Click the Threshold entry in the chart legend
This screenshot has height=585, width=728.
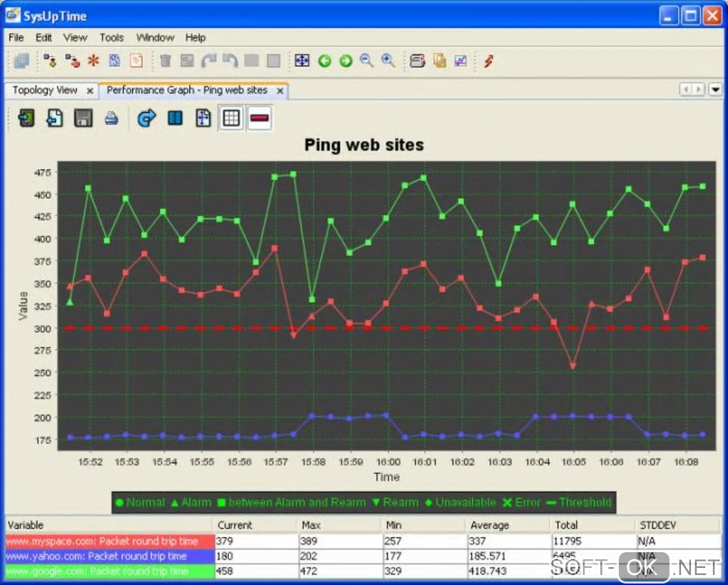click(580, 502)
